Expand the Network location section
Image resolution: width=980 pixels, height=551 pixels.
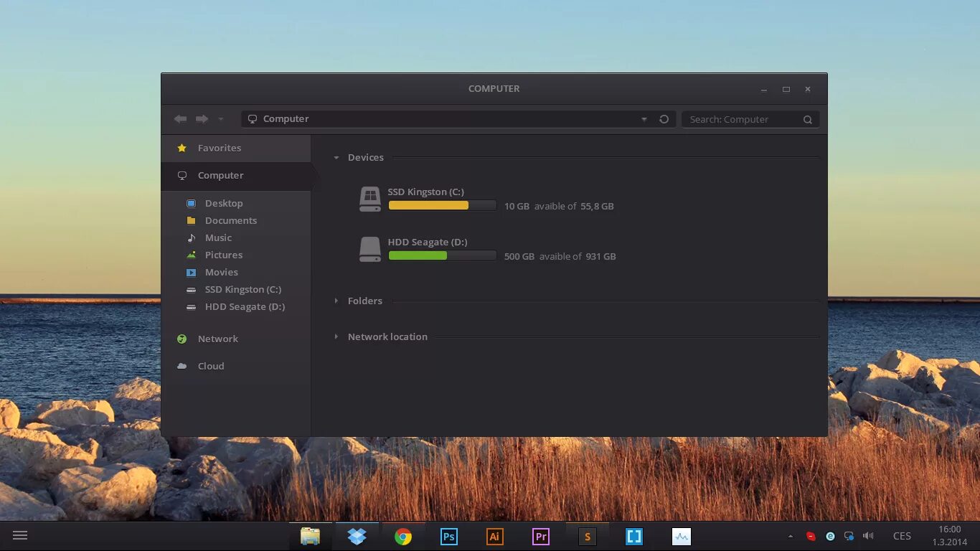pyautogui.click(x=336, y=336)
